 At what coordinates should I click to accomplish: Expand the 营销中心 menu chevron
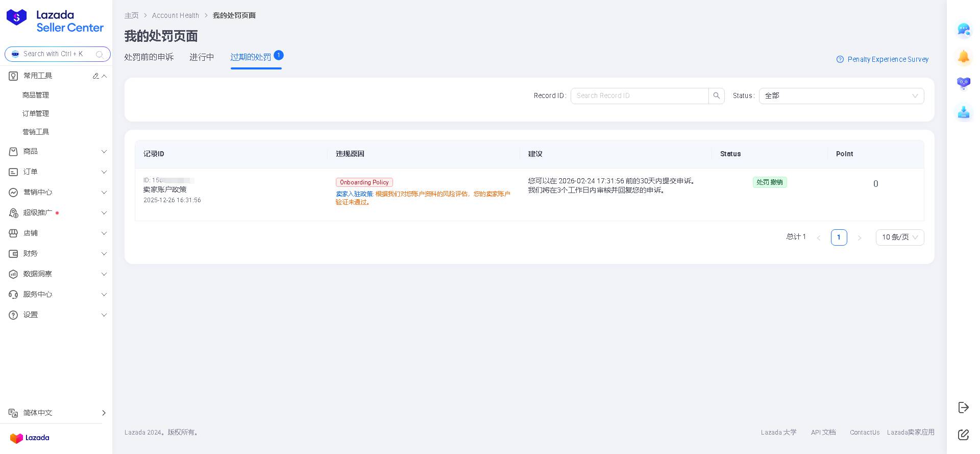point(104,192)
